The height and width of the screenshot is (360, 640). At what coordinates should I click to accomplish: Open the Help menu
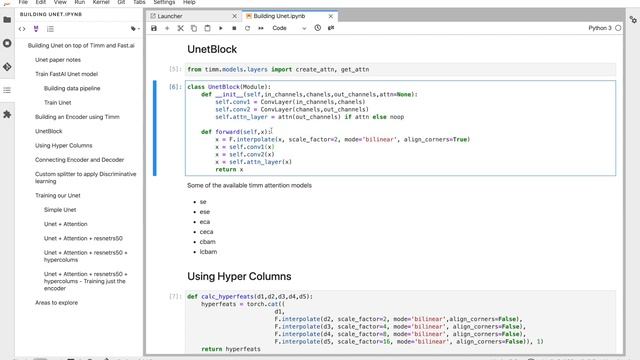click(189, 2)
